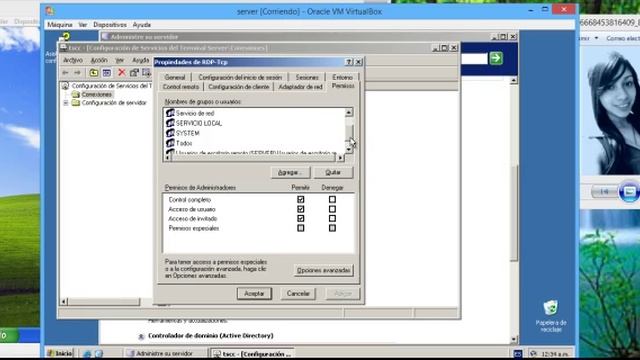This screenshot has width=640, height=360.
Task: Open the Acción menu in tscc
Action: tap(99, 60)
